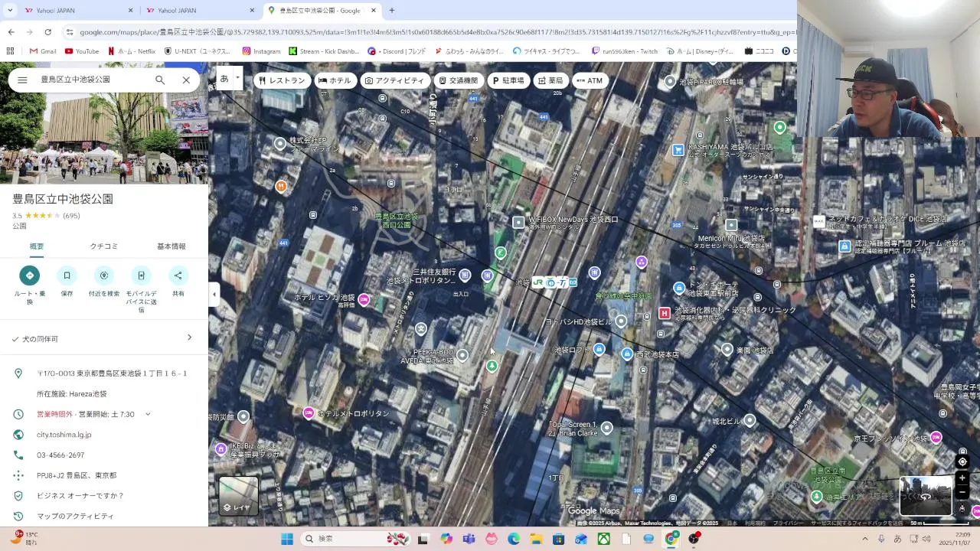Click the my location target button
The width and height of the screenshot is (980, 551).
point(962,462)
